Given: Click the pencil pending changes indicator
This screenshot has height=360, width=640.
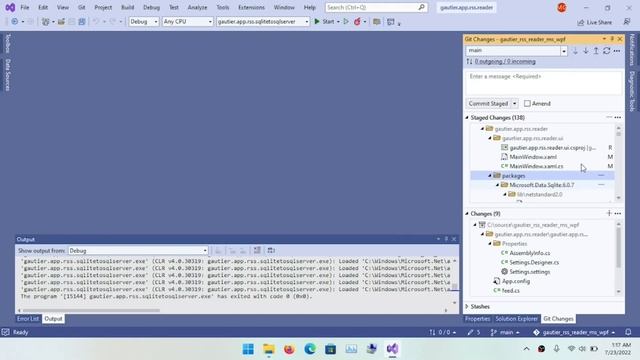Looking at the screenshot, I should [474, 332].
